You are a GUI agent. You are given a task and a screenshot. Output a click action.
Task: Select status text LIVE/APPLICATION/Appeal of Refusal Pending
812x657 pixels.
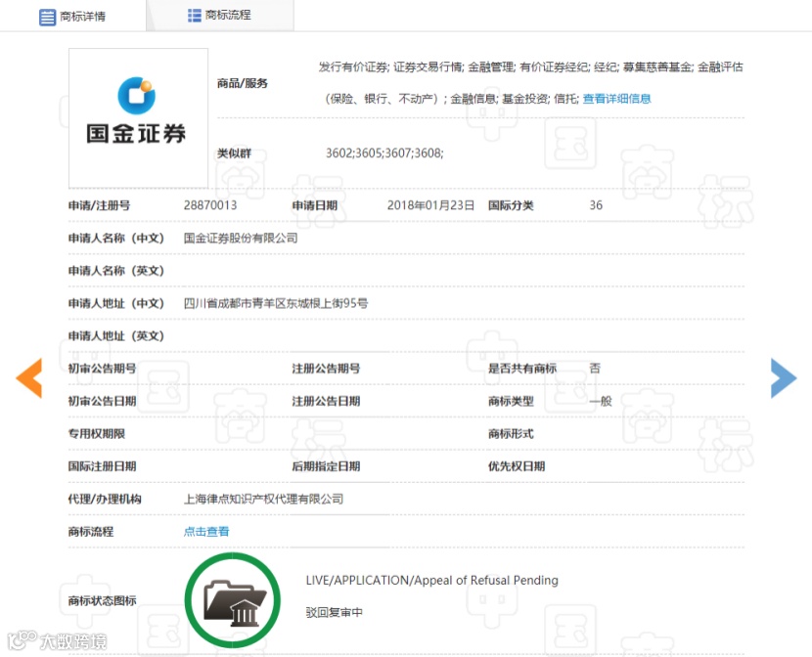[x=431, y=581]
